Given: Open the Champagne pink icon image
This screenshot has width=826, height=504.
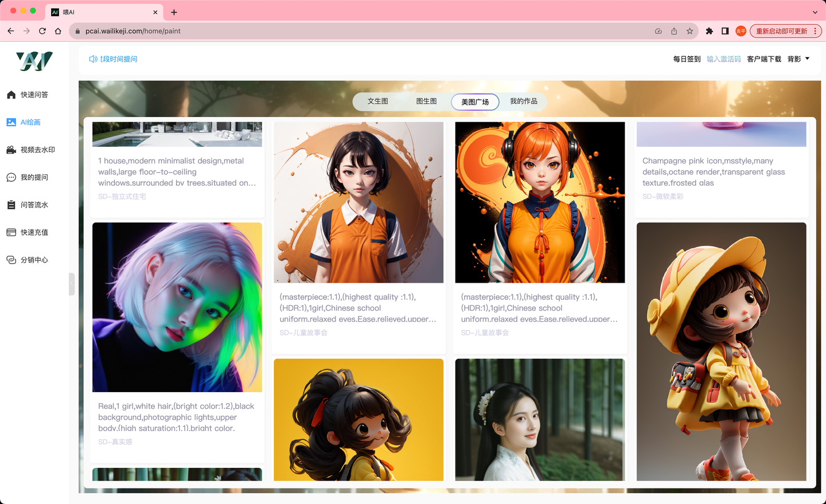Looking at the screenshot, I should (722, 134).
